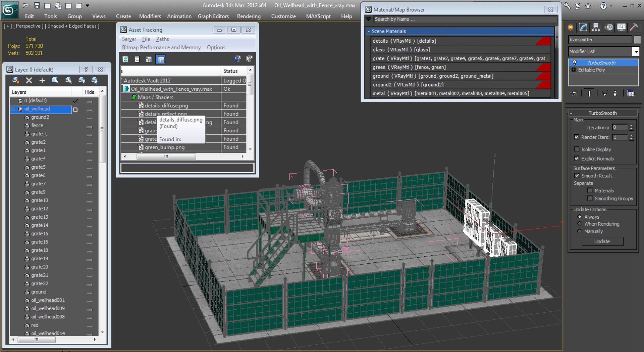Screen dimensions: 644x352
Task: Click the Open File folder icon
Action: [26, 6]
